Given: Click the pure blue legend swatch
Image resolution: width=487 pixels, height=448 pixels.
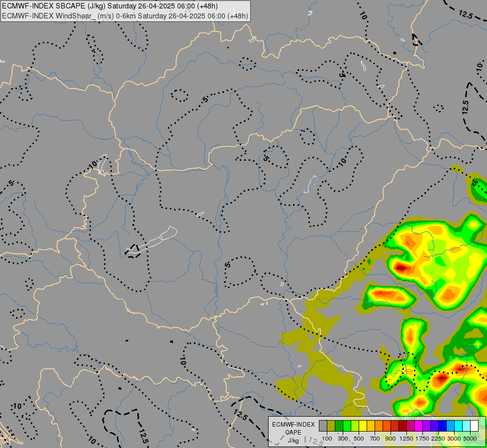Looking at the screenshot, I should (443, 426).
